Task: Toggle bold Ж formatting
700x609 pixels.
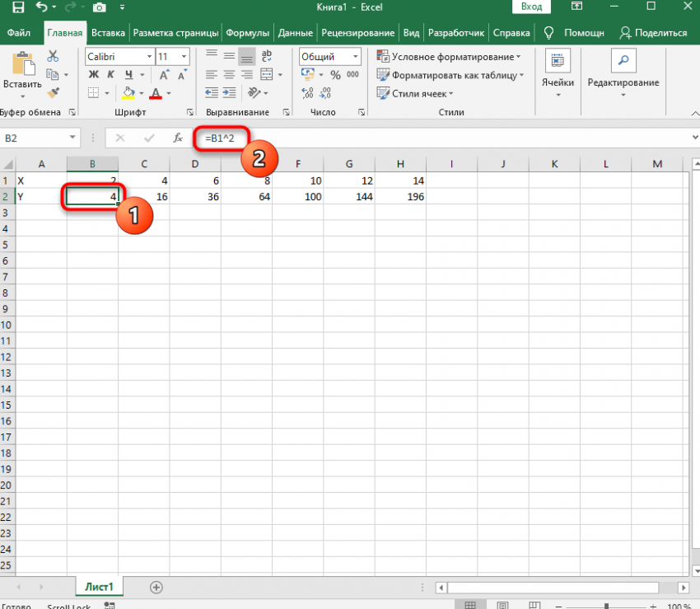Action: tap(93, 75)
